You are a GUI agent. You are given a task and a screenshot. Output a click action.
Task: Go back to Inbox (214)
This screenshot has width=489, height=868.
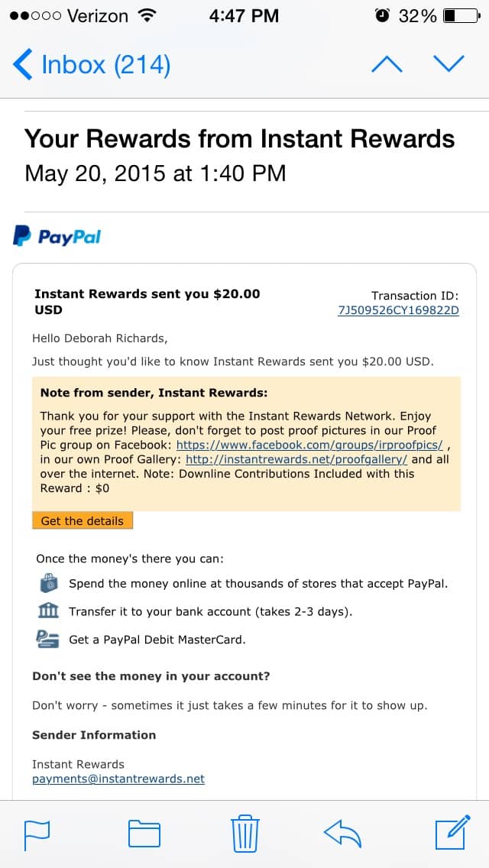(92, 65)
